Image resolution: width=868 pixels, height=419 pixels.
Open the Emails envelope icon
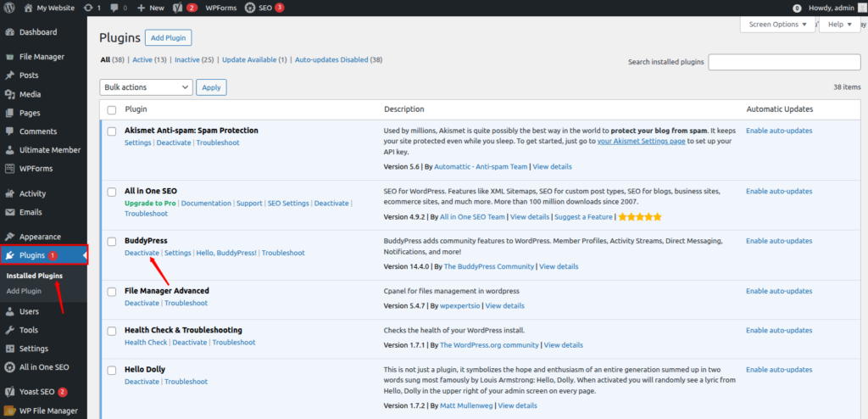pyautogui.click(x=9, y=212)
